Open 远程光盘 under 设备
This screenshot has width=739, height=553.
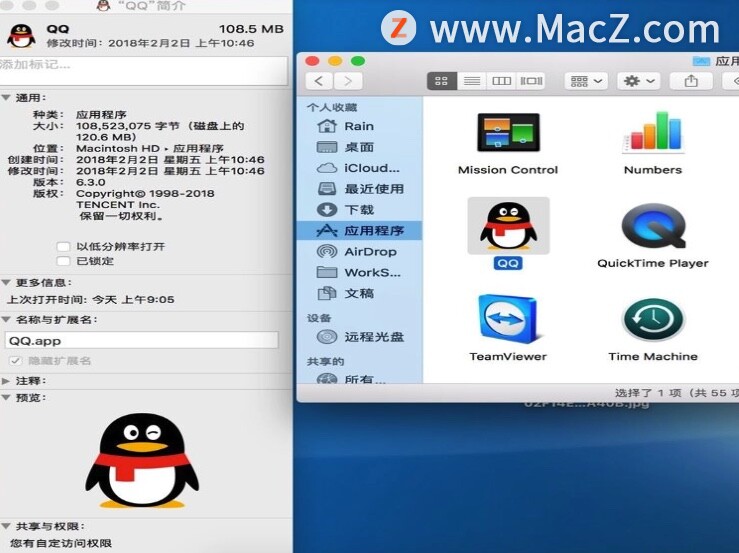(x=361, y=337)
